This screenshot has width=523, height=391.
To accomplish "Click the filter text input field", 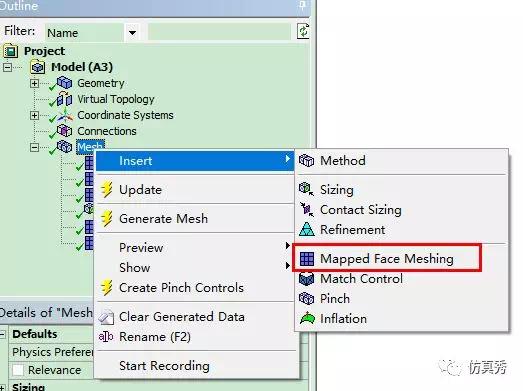I will coord(219,32).
